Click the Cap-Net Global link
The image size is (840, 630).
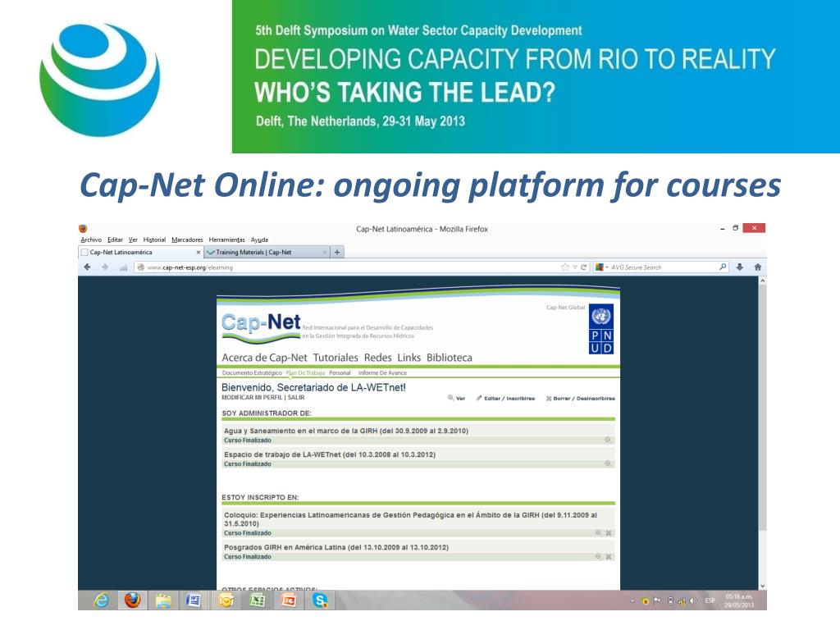tap(565, 308)
